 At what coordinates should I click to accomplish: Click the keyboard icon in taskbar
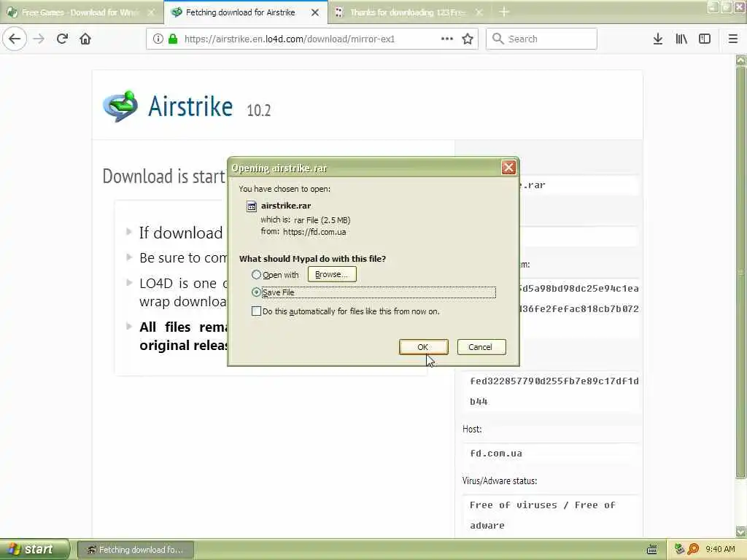[652, 550]
